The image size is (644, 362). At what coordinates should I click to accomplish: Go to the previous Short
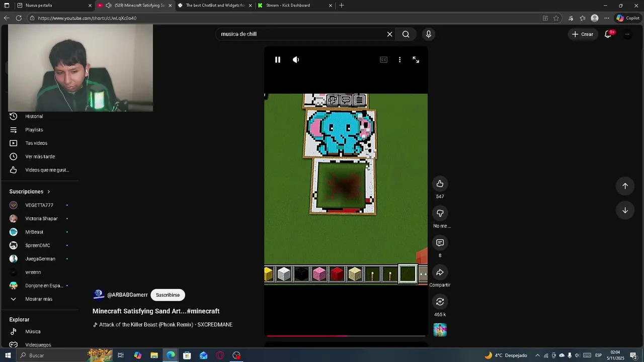tap(625, 186)
